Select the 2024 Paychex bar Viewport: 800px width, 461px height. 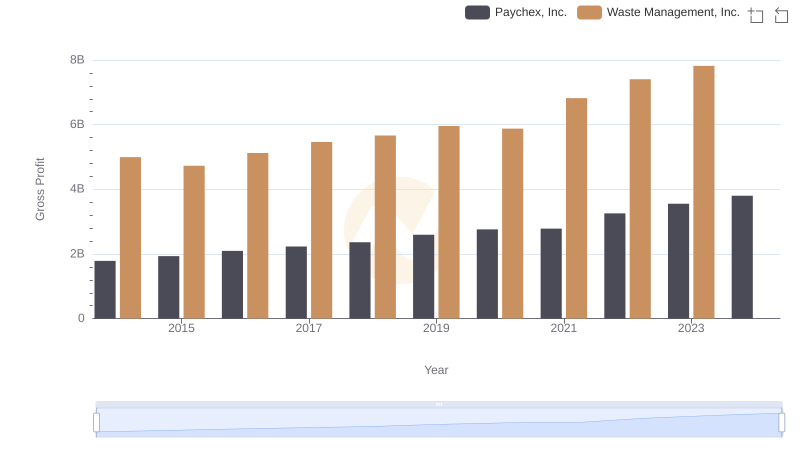[x=742, y=257]
